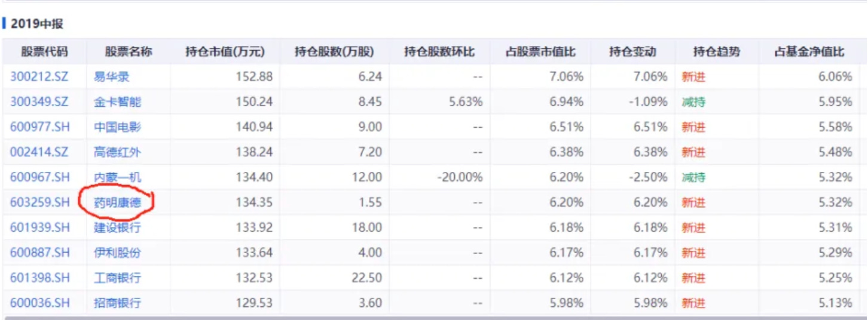Click stock name 高德红外
Image resolution: width=868 pixels, height=320 pixels.
pyautogui.click(x=118, y=152)
